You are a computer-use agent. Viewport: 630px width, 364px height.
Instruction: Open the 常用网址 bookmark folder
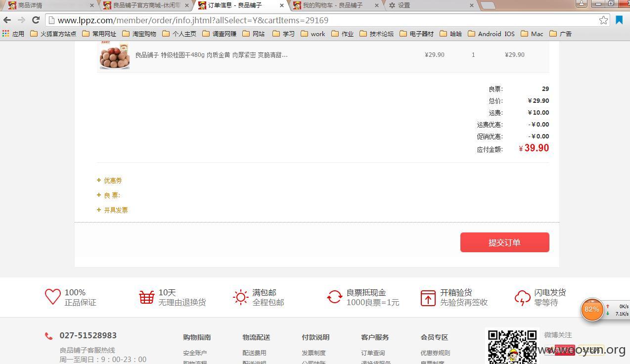99,34
